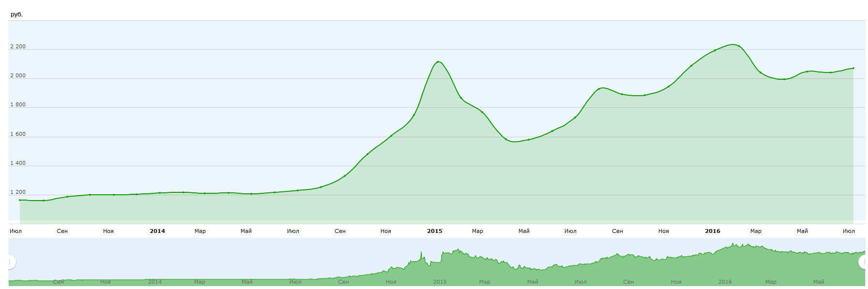
Task: Click the 2014 label inside the navigator strip
Action: point(154,282)
